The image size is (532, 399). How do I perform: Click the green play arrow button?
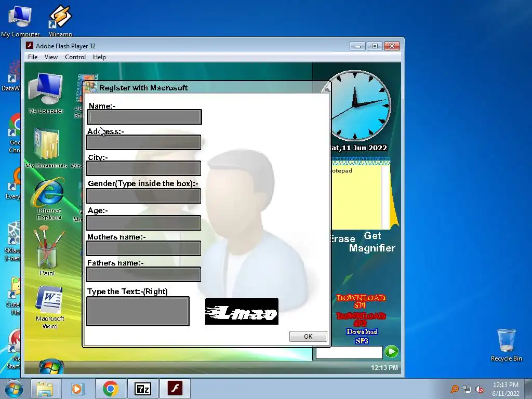tap(392, 352)
